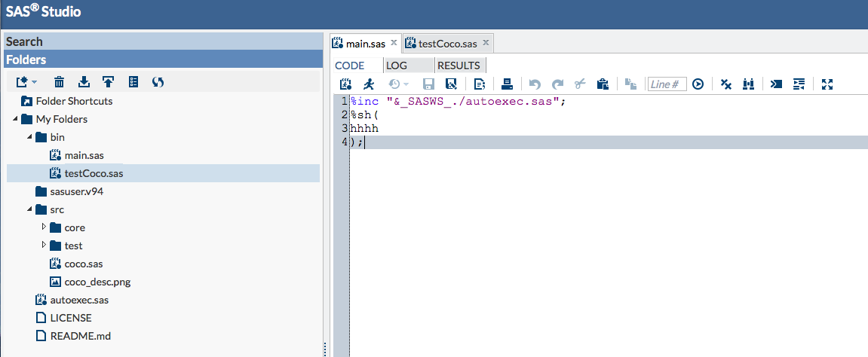Click the Save As icon
This screenshot has width=868, height=357.
click(451, 84)
